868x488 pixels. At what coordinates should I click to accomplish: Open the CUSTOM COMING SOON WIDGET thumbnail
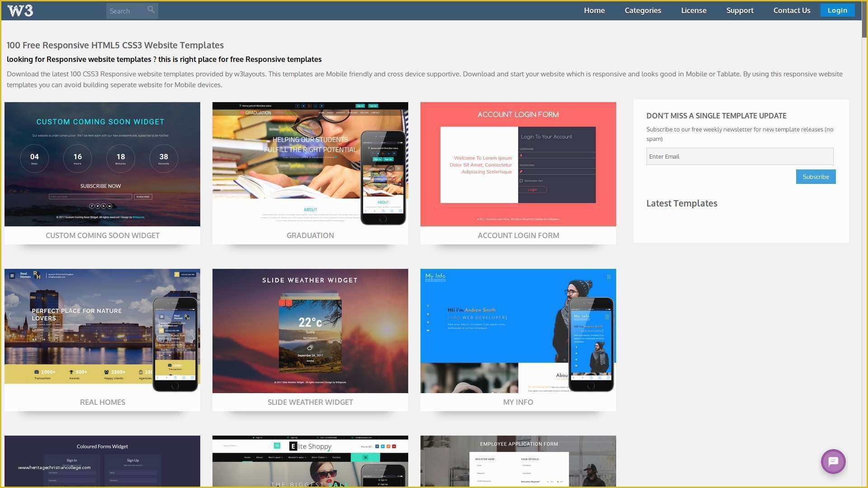(102, 164)
